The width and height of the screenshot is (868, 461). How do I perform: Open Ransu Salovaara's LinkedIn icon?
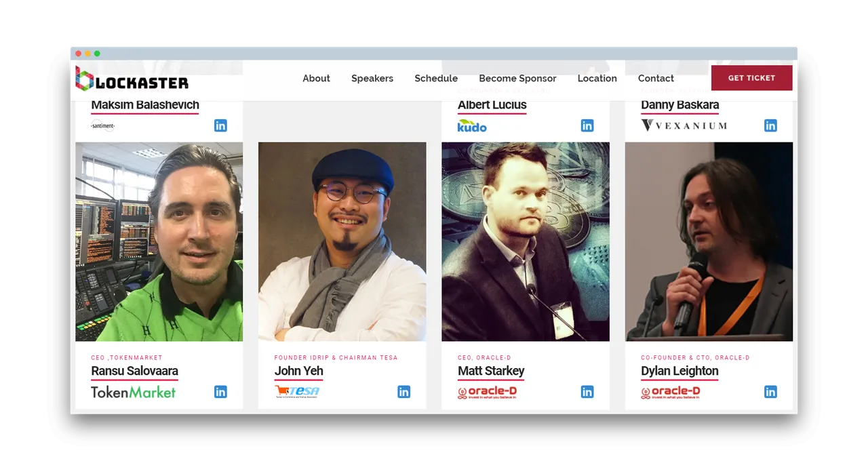(x=220, y=392)
